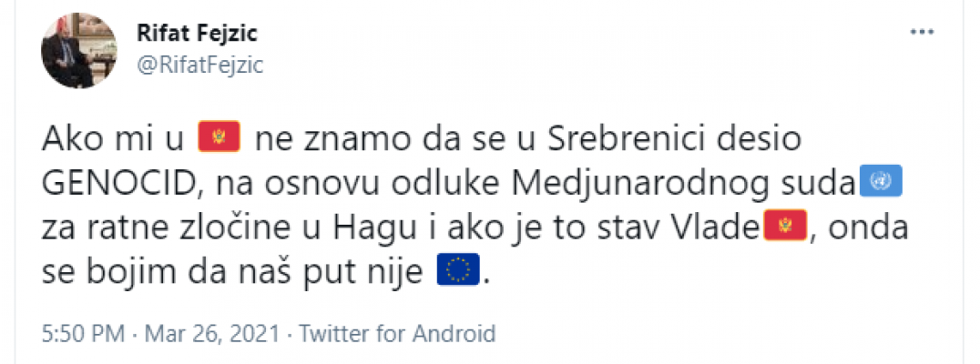The width and height of the screenshot is (980, 364).
Task: Open Rifat Fejzic's profile picture
Action: pos(74,53)
